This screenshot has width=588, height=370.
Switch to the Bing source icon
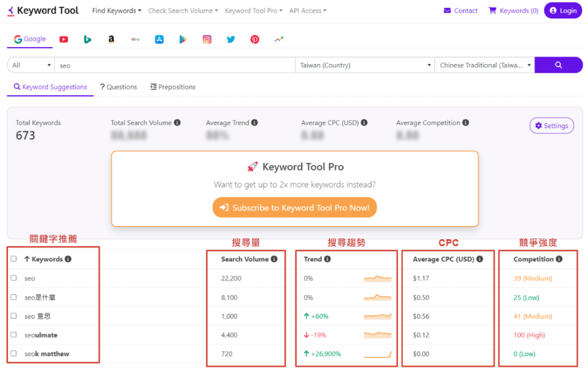[87, 40]
